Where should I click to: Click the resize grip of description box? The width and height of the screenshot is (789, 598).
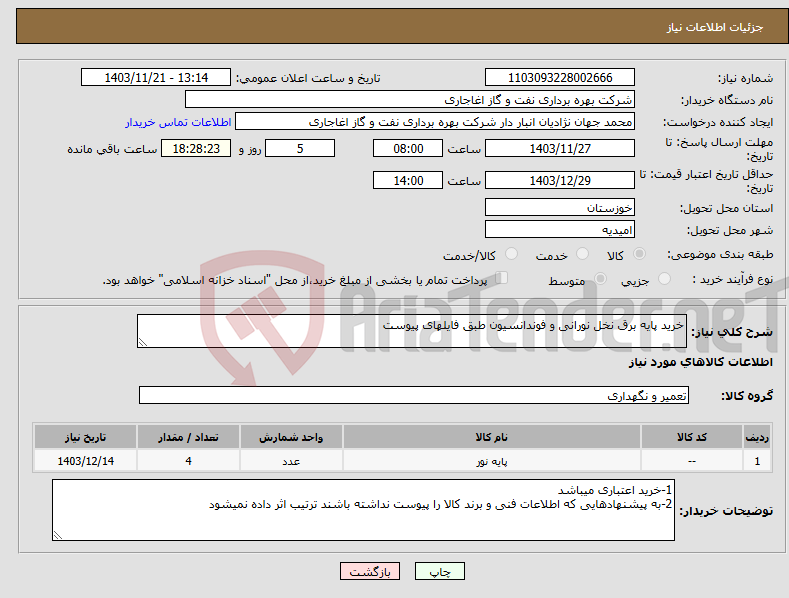point(143,342)
